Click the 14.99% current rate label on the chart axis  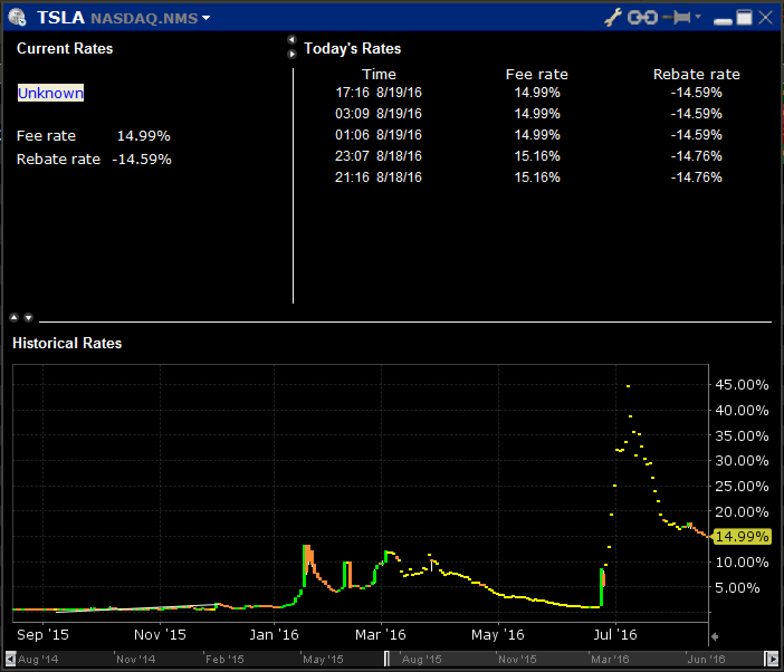pos(742,536)
